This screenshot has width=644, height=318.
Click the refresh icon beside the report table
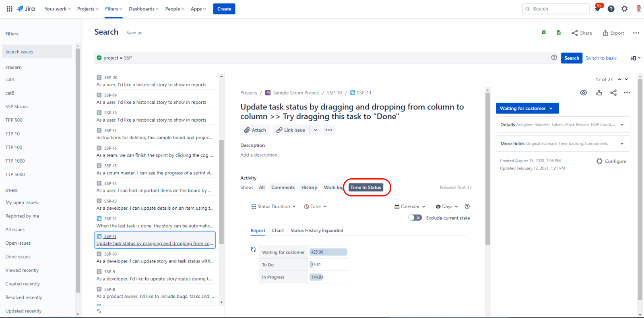(253, 250)
